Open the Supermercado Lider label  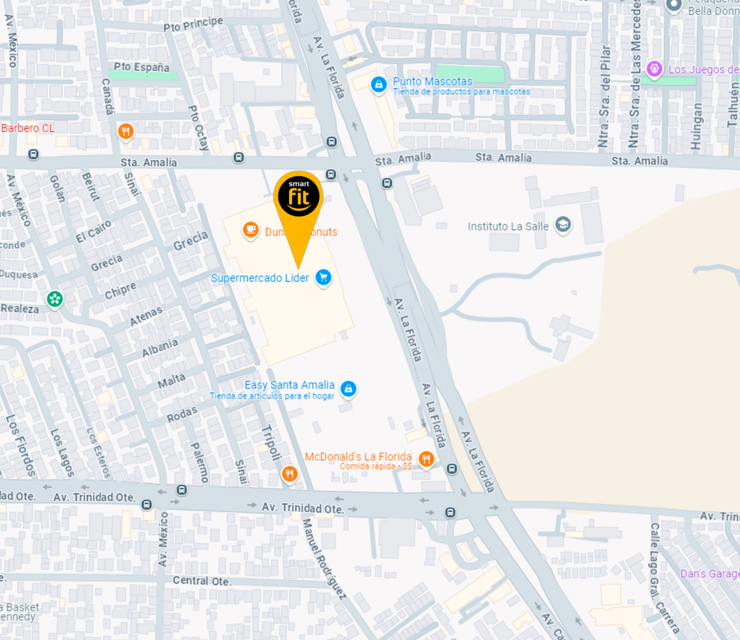point(260,278)
